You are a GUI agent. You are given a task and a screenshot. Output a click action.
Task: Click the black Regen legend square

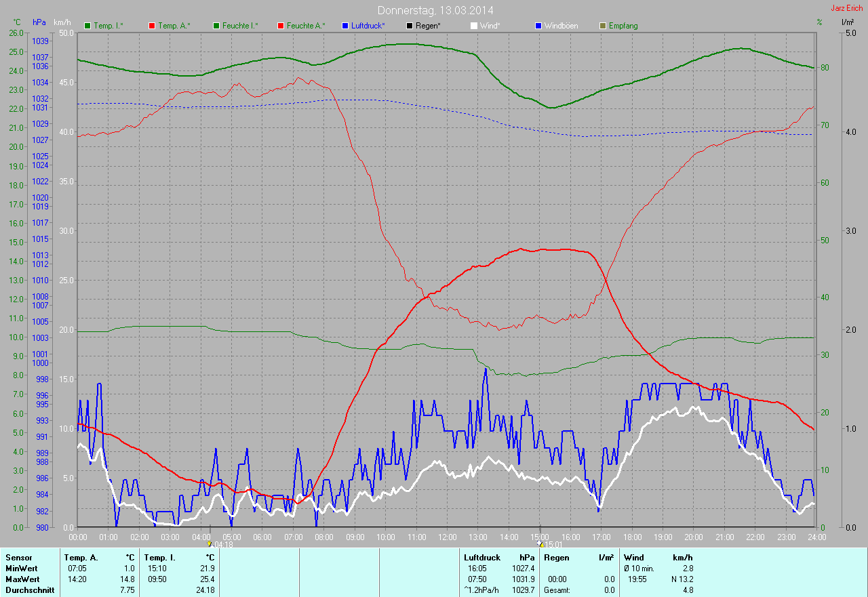410,26
